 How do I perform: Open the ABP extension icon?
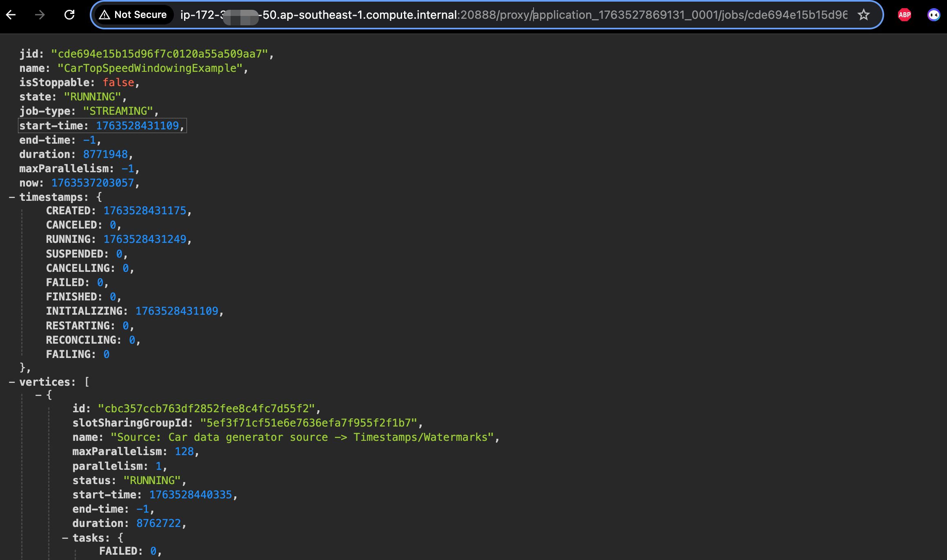(x=905, y=15)
